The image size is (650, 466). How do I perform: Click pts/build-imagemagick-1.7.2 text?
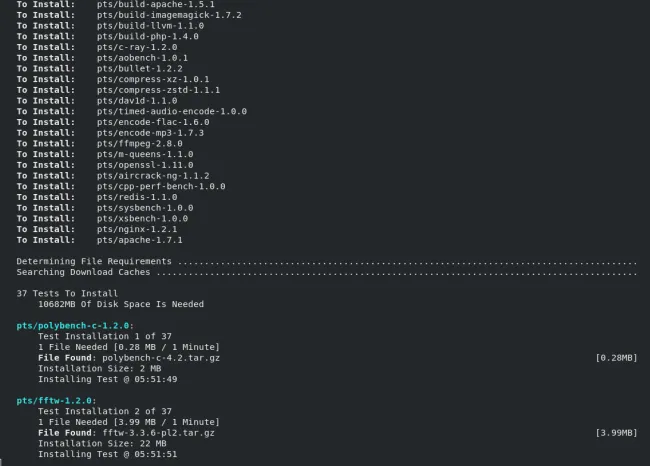click(x=169, y=15)
